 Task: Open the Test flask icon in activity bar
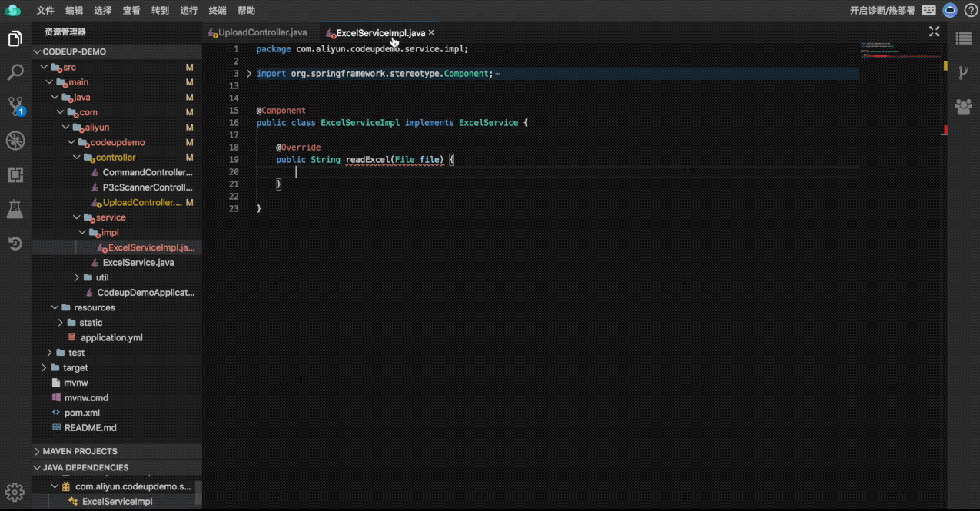15,208
